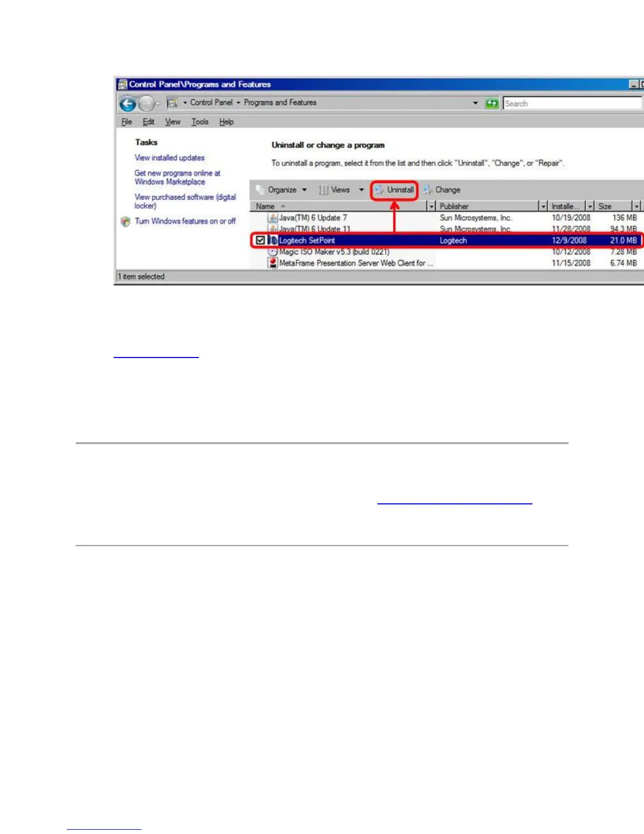
Task: Click the Change toolbar icon
Action: click(x=428, y=190)
